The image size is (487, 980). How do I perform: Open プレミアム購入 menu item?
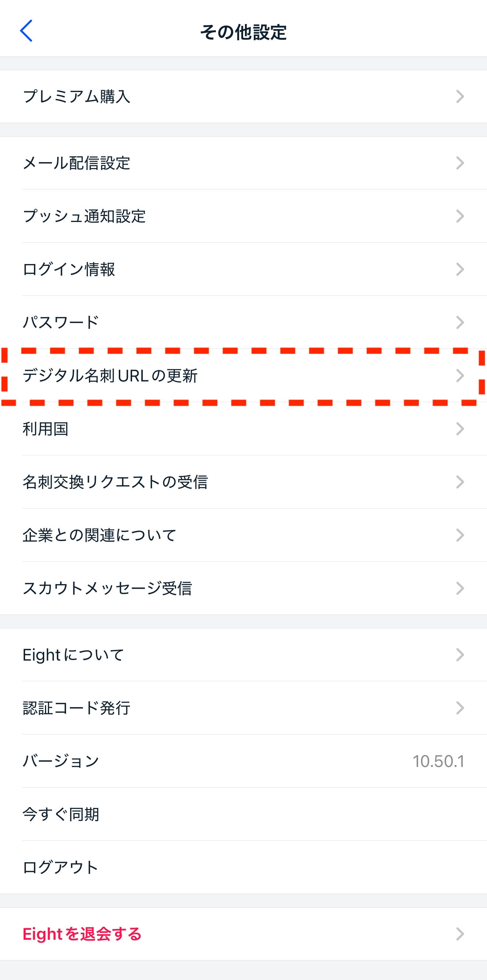(x=76, y=97)
